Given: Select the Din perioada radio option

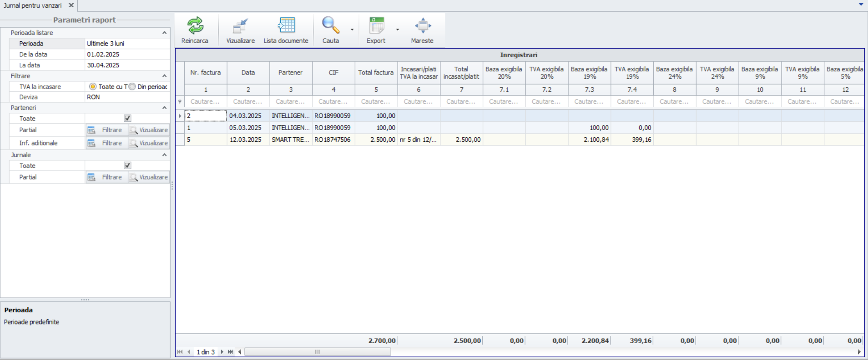Looking at the screenshot, I should click(132, 86).
